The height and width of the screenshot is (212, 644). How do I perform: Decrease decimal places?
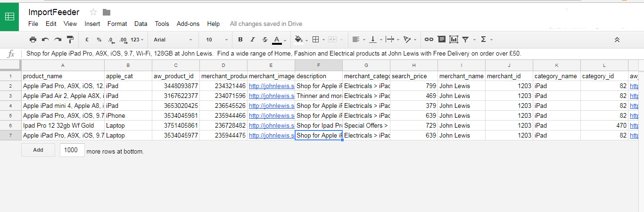point(111,40)
